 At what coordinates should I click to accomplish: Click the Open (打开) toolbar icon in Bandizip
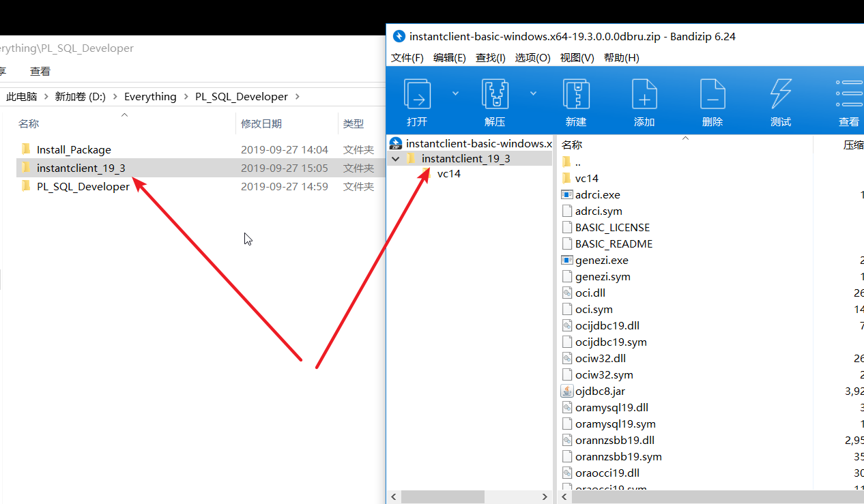(417, 94)
